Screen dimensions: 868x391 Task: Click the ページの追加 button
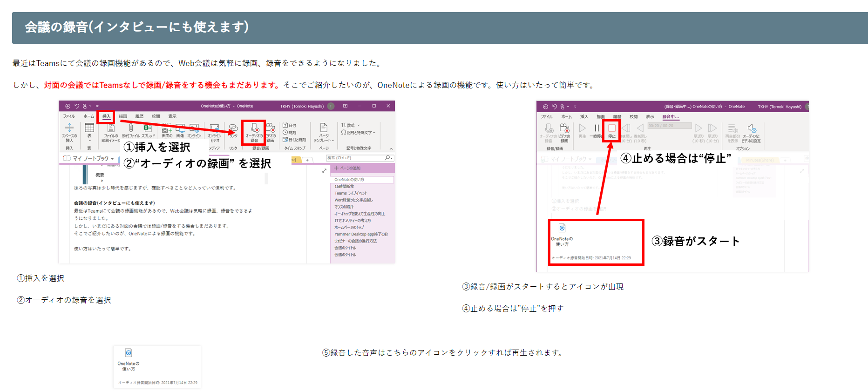click(347, 168)
